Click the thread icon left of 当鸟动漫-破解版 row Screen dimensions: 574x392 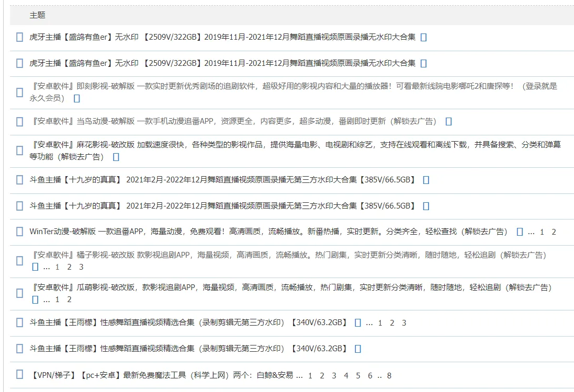[x=20, y=121]
